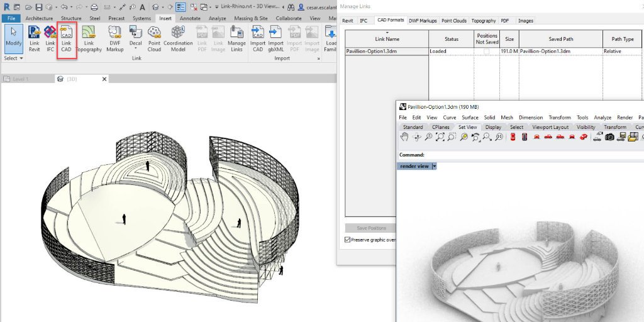Screen dimensions: 644x322
Task: Switch to the Massing & Site ribbon tab
Action: (251, 18)
